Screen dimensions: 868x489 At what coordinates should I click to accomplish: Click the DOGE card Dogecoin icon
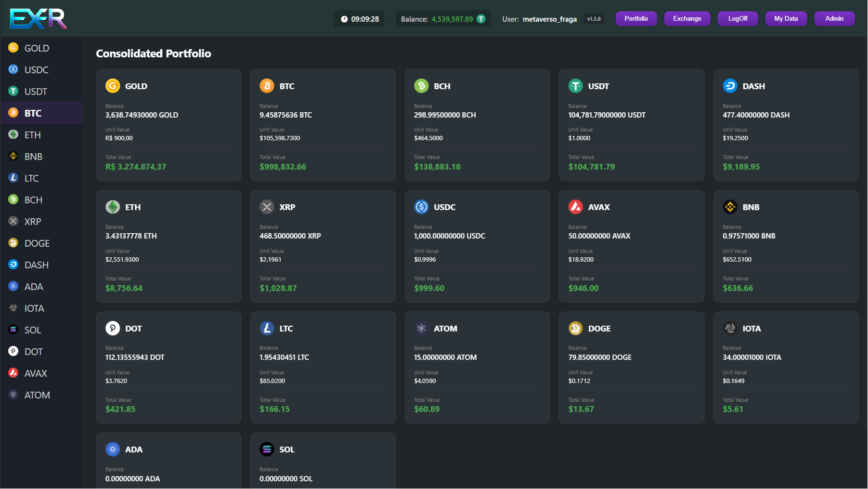pyautogui.click(x=575, y=328)
